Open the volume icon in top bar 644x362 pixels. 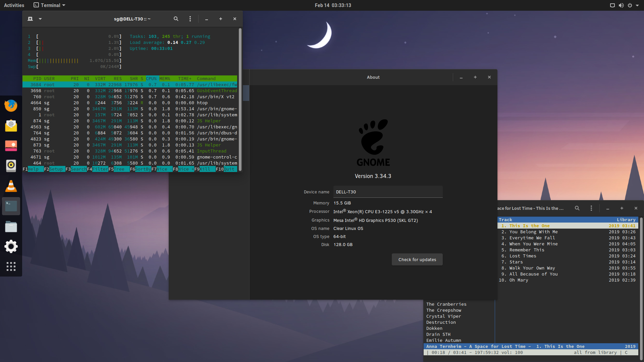click(x=621, y=5)
